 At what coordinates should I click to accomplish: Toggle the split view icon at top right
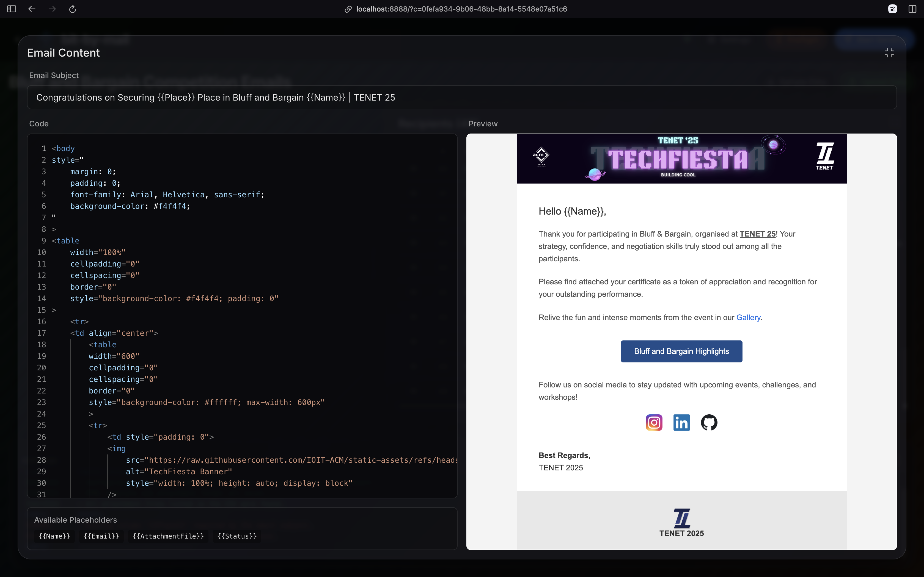[x=912, y=9]
